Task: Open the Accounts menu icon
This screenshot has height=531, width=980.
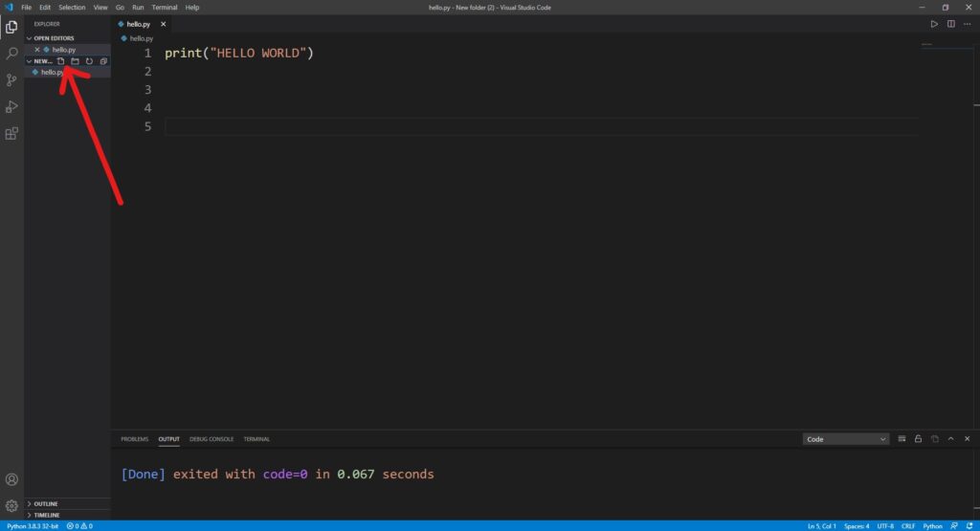Action: 11,479
